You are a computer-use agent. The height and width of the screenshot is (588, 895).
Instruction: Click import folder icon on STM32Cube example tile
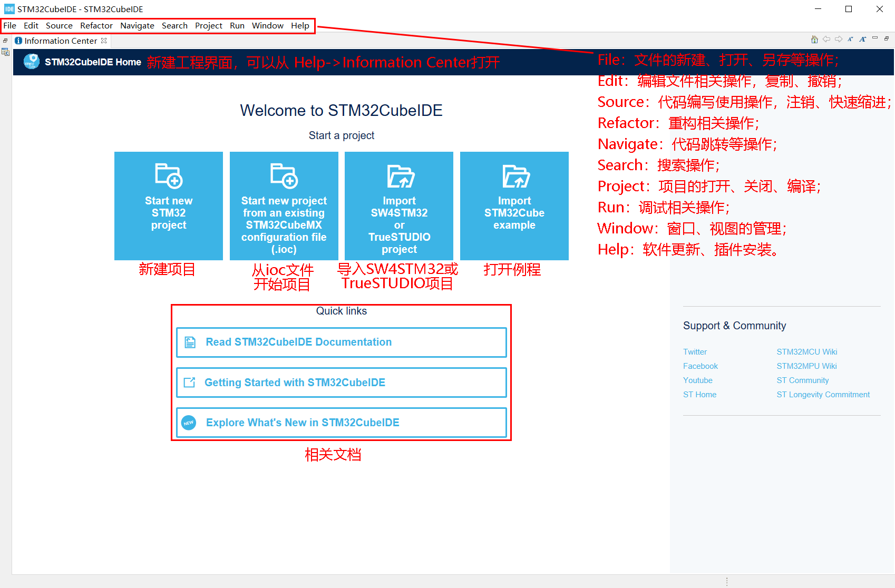pos(516,176)
